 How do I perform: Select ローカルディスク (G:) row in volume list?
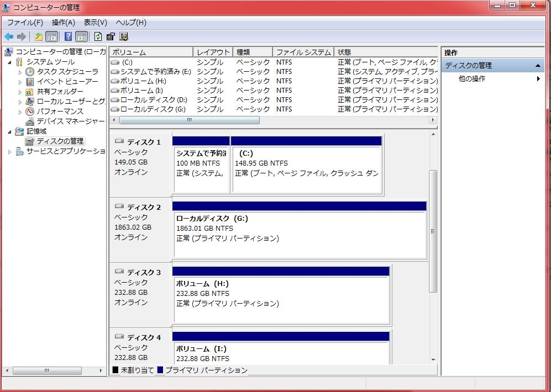[274, 109]
